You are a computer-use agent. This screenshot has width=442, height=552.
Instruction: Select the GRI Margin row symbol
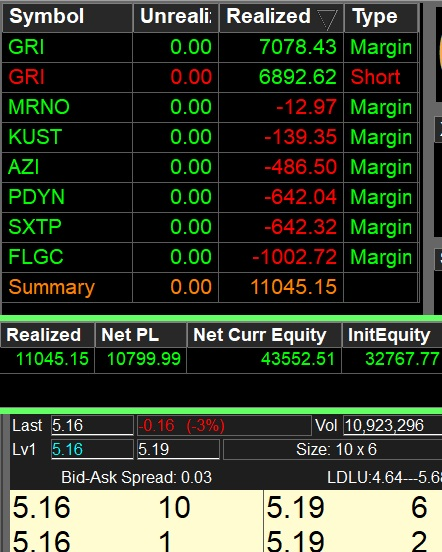point(26,47)
